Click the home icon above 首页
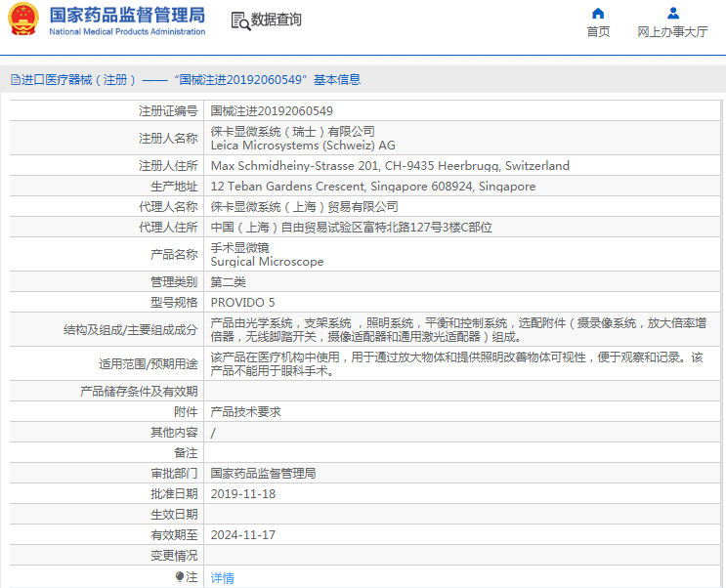Screen dimensions: 726x588 (598, 13)
